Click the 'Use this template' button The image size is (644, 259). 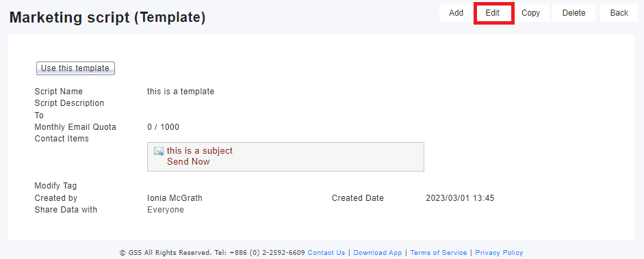coord(75,68)
